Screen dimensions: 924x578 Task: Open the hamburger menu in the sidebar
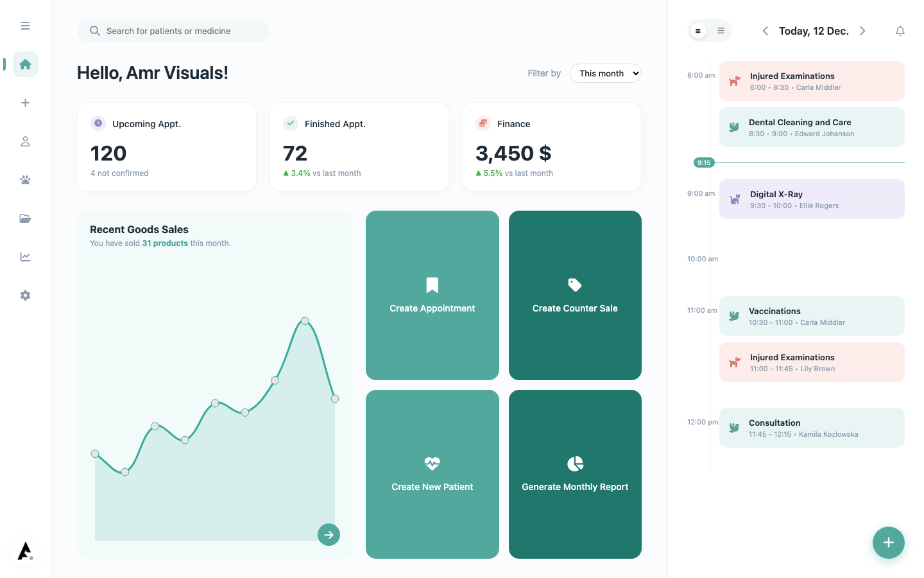[x=25, y=26]
